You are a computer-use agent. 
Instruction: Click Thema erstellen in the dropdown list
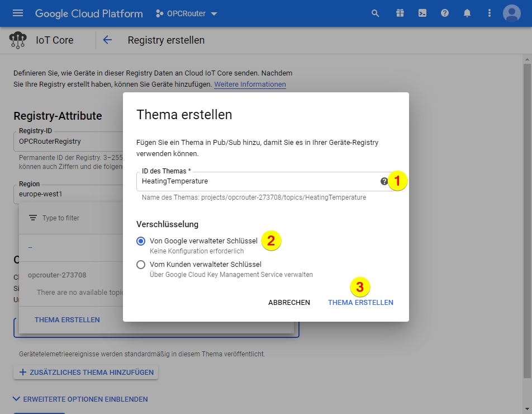67,320
